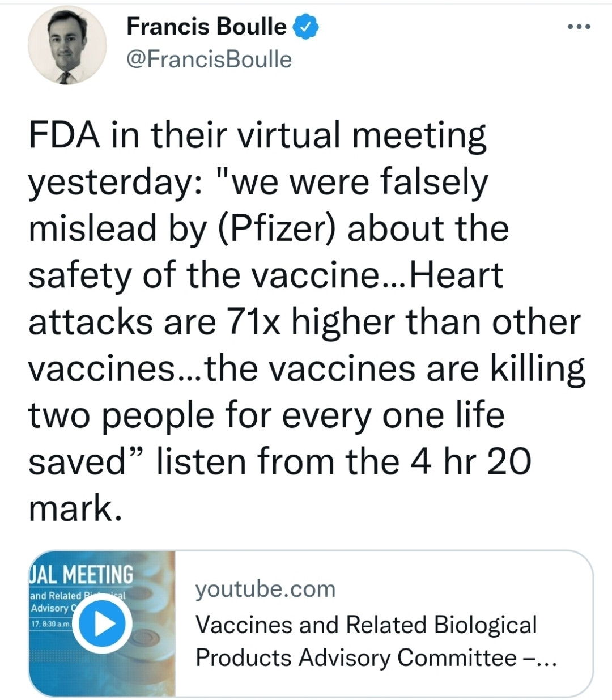Click the youtube.com domain label
612x700 pixels.
coord(265,589)
